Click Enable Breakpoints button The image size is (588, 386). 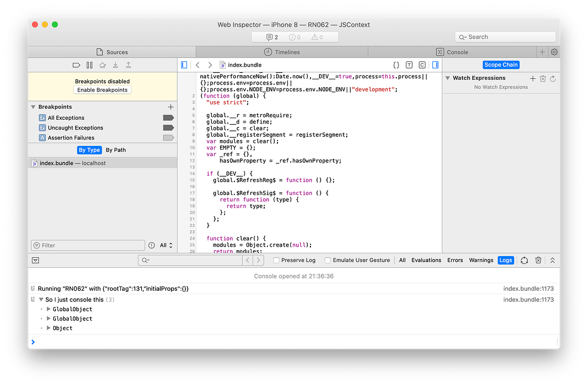[x=102, y=90]
